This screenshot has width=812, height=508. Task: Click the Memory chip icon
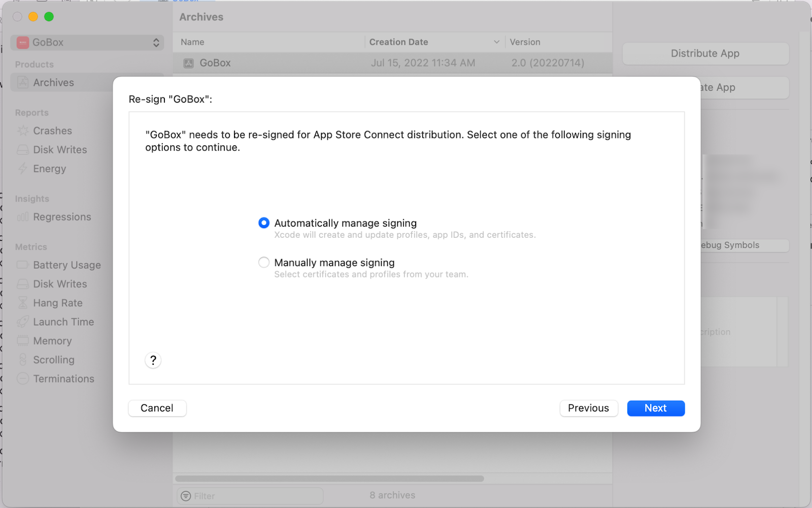coord(23,340)
